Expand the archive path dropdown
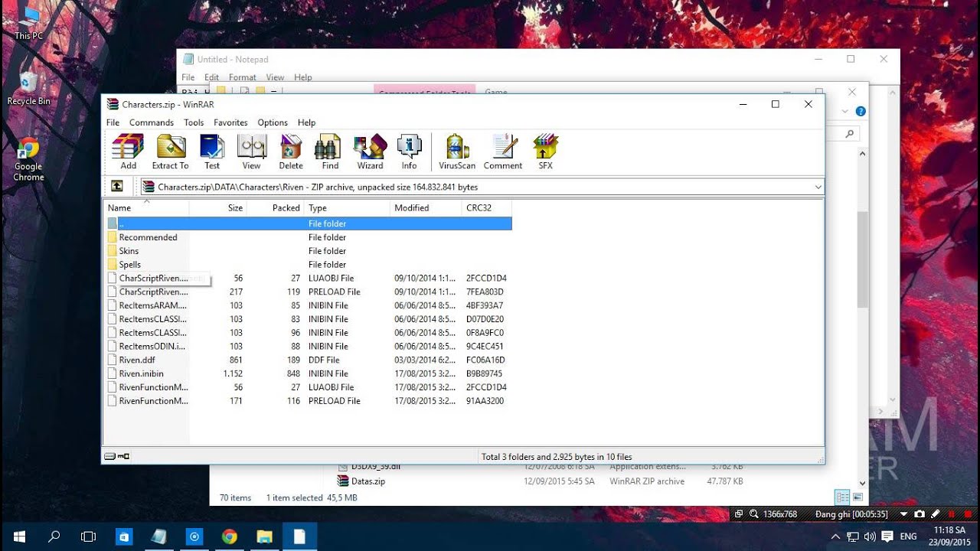The image size is (980, 551). pyautogui.click(x=818, y=187)
